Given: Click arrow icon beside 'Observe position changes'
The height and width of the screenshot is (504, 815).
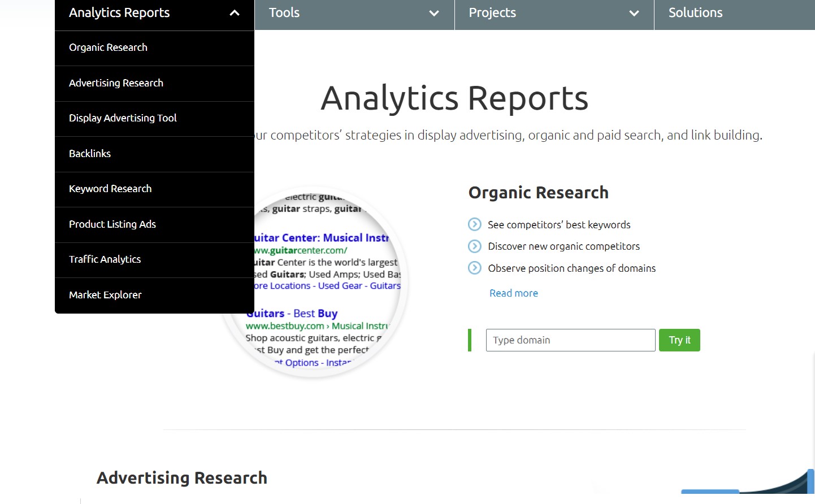Looking at the screenshot, I should click(x=475, y=268).
